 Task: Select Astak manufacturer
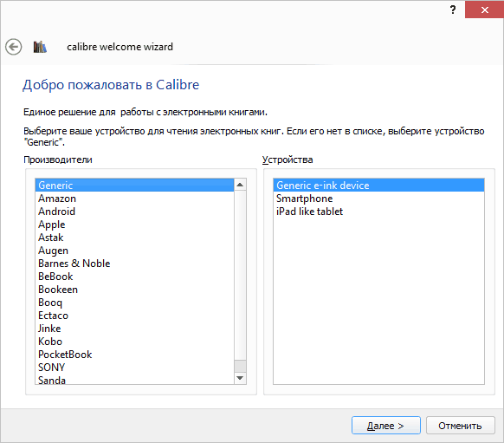(x=134, y=238)
